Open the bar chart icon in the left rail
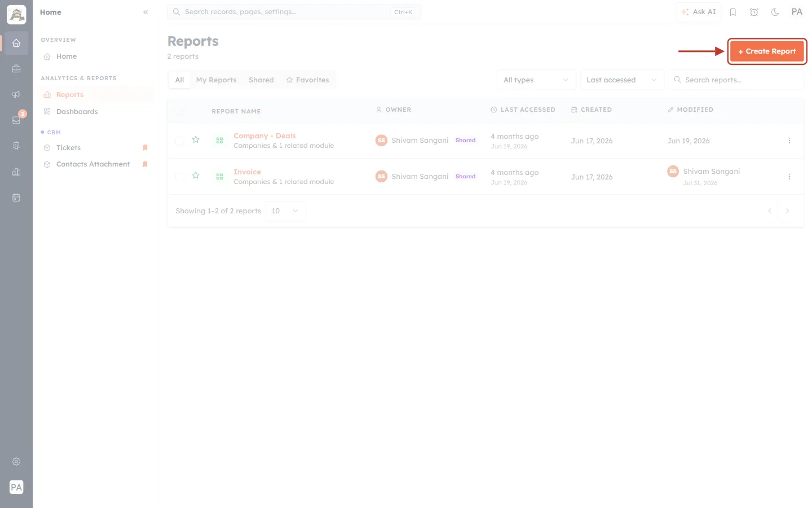This screenshot has width=812, height=508. [x=16, y=172]
